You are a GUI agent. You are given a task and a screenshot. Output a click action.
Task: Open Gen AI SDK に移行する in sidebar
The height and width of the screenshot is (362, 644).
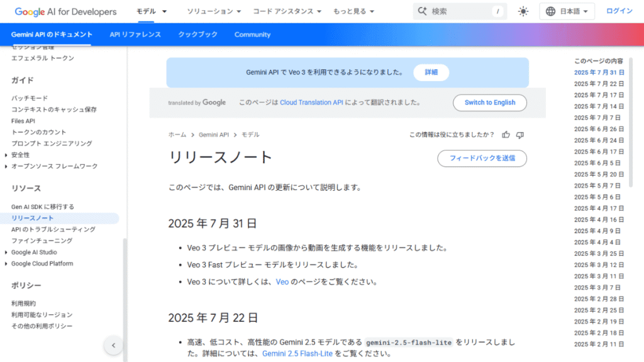pyautogui.click(x=43, y=206)
